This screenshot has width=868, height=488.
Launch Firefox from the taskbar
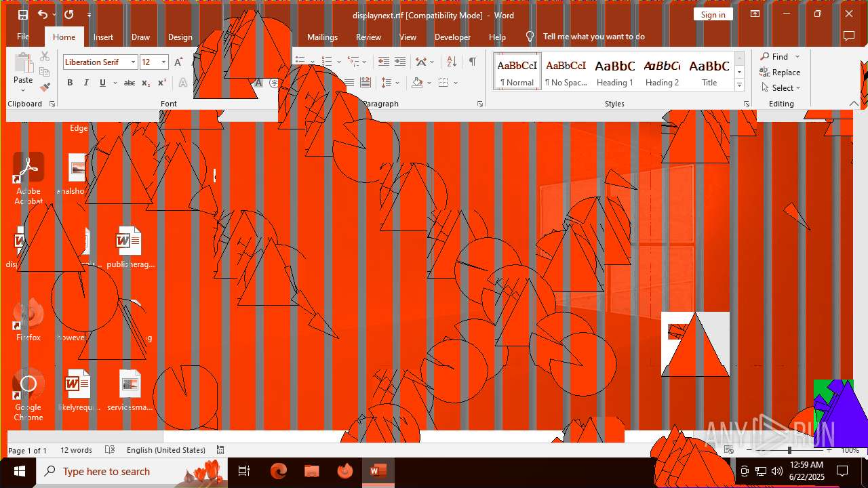(x=345, y=471)
